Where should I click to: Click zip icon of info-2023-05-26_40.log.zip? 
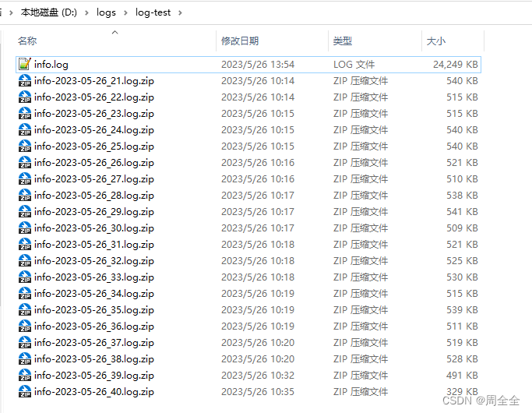coord(25,392)
